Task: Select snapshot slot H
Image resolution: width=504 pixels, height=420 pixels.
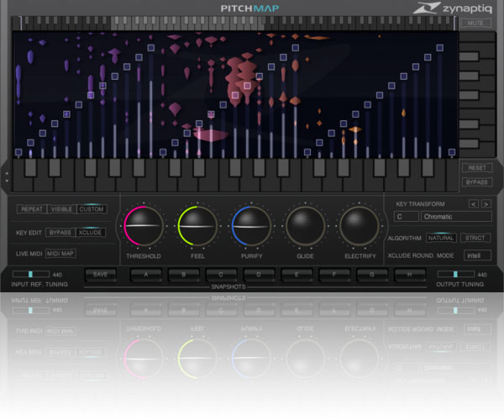Action: click(409, 274)
